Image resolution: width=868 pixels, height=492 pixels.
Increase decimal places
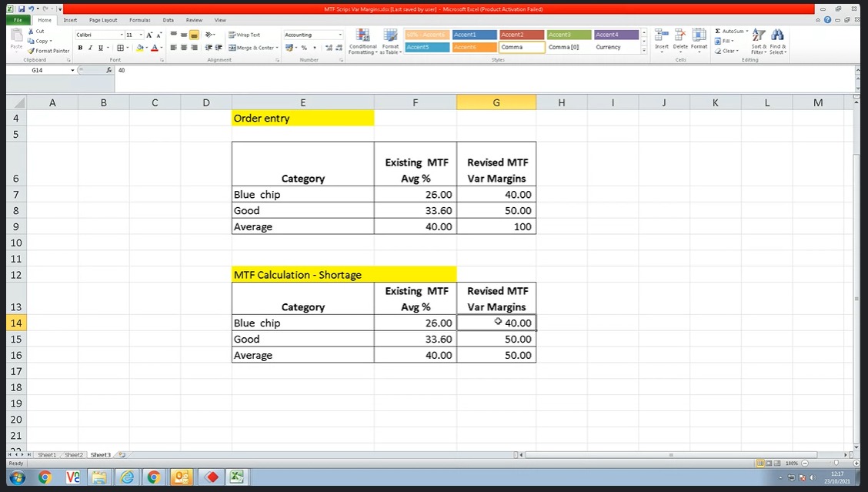tap(329, 49)
